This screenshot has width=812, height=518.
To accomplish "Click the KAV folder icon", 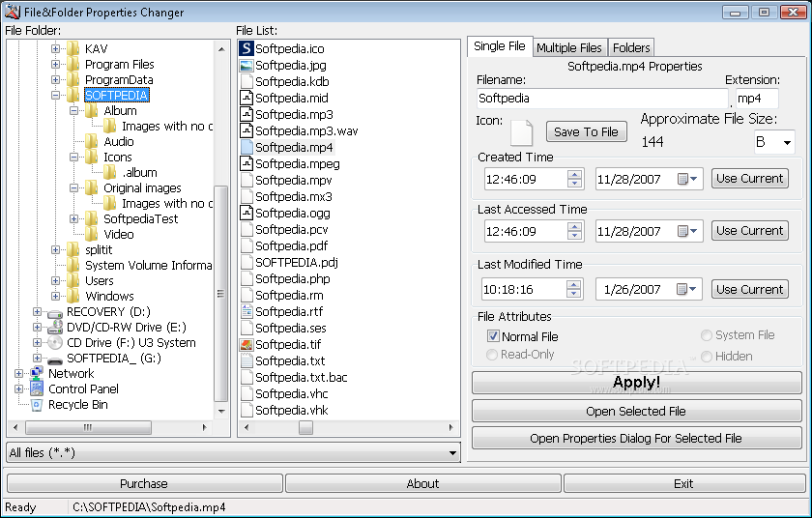I will coord(73,48).
